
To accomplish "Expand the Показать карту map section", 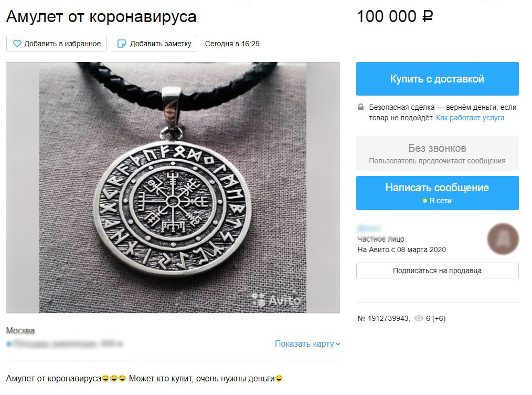I will [x=307, y=344].
